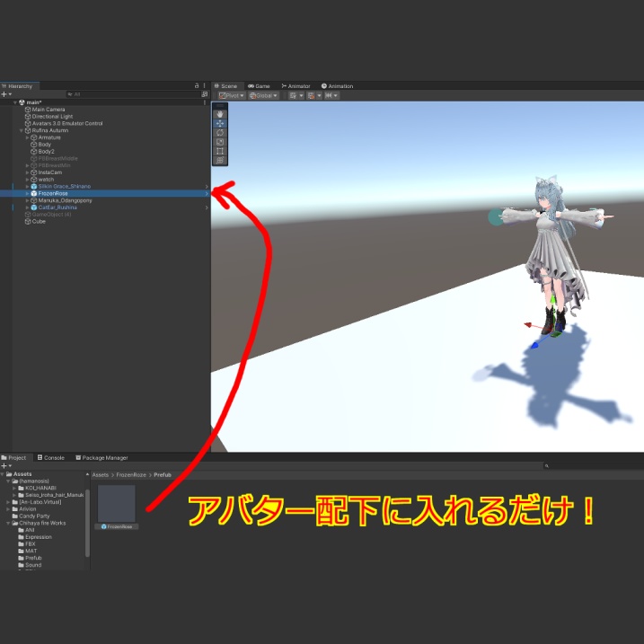This screenshot has width=644, height=644.
Task: Expand the [An-Labo.Virtual] folder
Action: (x=8, y=502)
